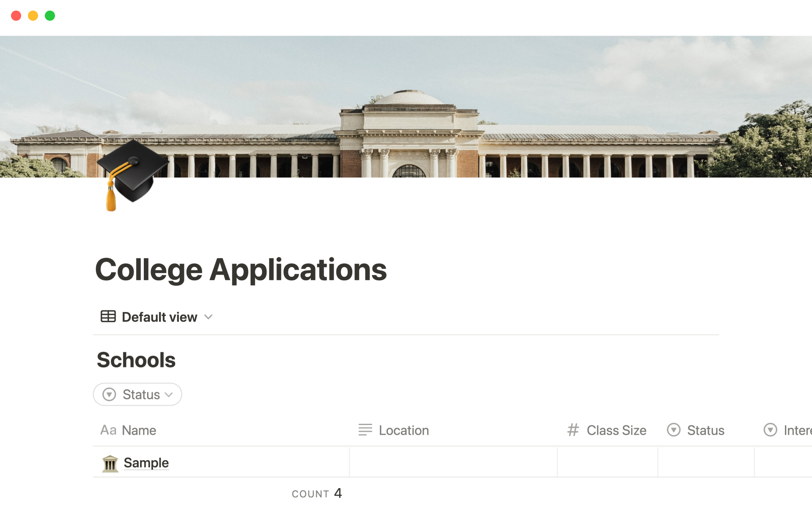
Task: Select the Default view tab label
Action: (x=159, y=317)
